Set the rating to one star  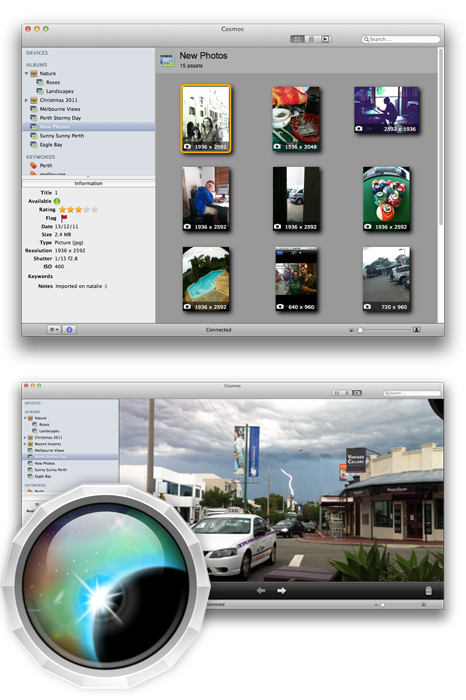62,209
